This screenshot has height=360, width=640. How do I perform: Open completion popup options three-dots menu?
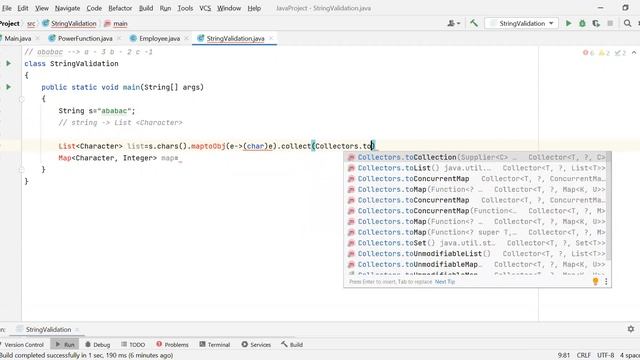pyautogui.click(x=606, y=281)
